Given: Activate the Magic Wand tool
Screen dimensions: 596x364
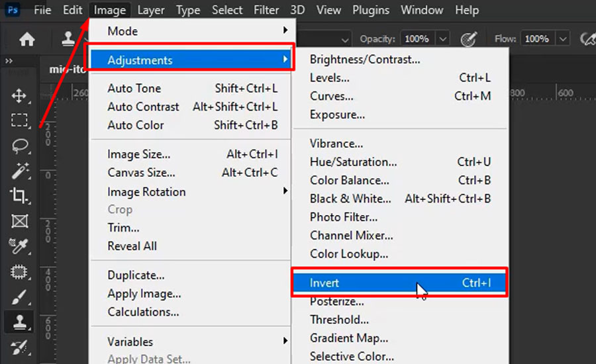Looking at the screenshot, I should (19, 171).
